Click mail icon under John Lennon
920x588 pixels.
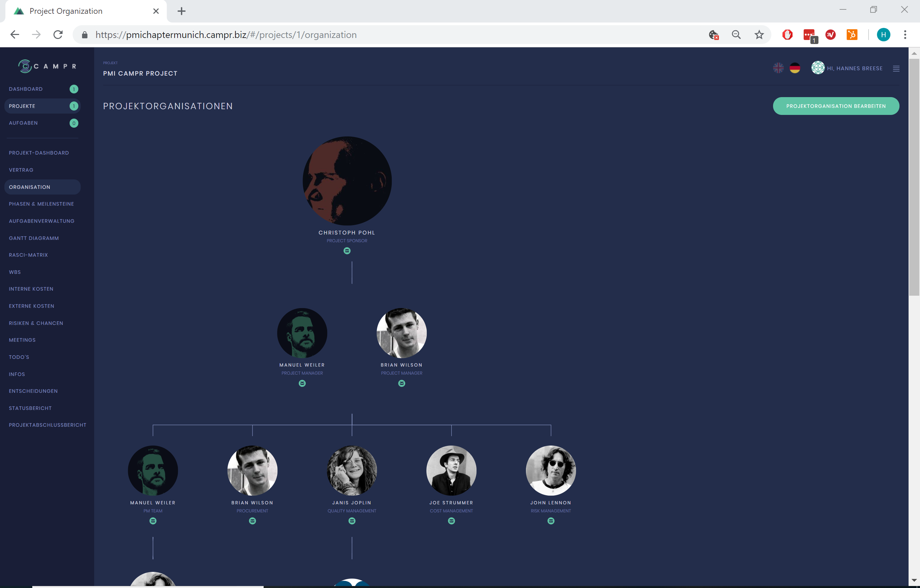(x=551, y=521)
